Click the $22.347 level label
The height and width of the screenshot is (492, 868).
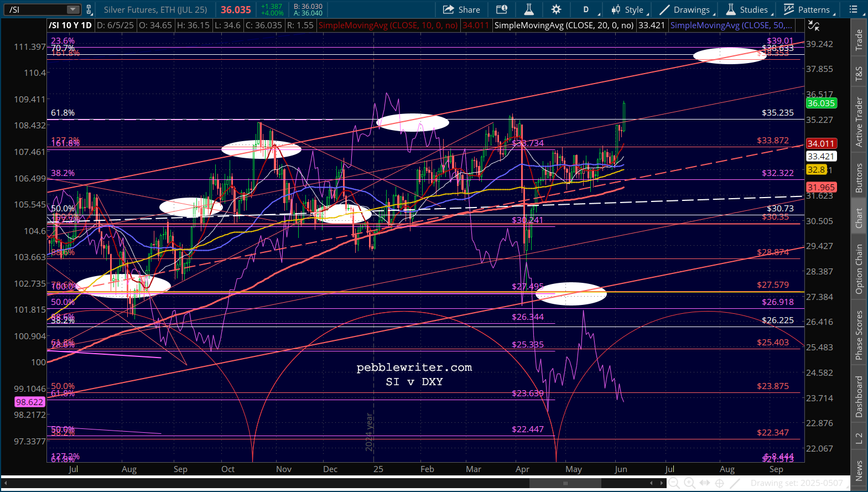coord(773,433)
